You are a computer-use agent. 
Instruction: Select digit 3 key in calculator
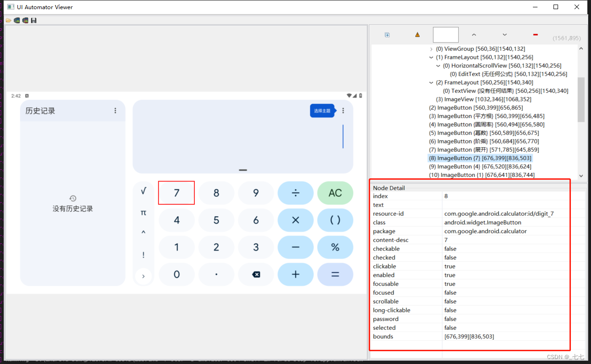[x=256, y=247]
